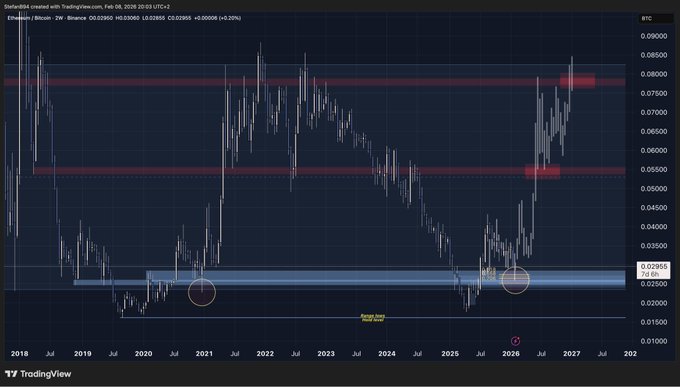This screenshot has width=680, height=387.
Task: Click the 0.07500 price axis label
Action: [654, 93]
